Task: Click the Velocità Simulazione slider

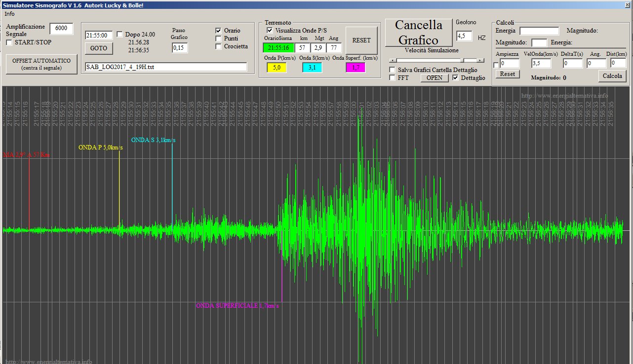Action: (437, 60)
